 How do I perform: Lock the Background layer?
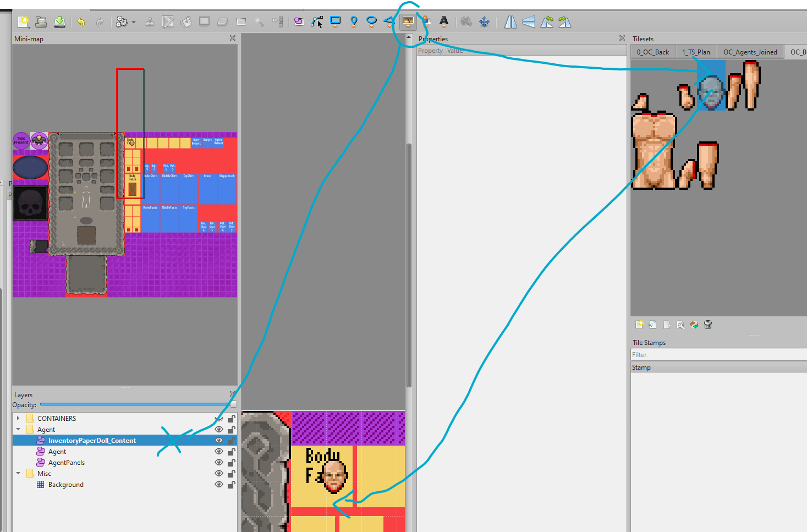click(232, 485)
